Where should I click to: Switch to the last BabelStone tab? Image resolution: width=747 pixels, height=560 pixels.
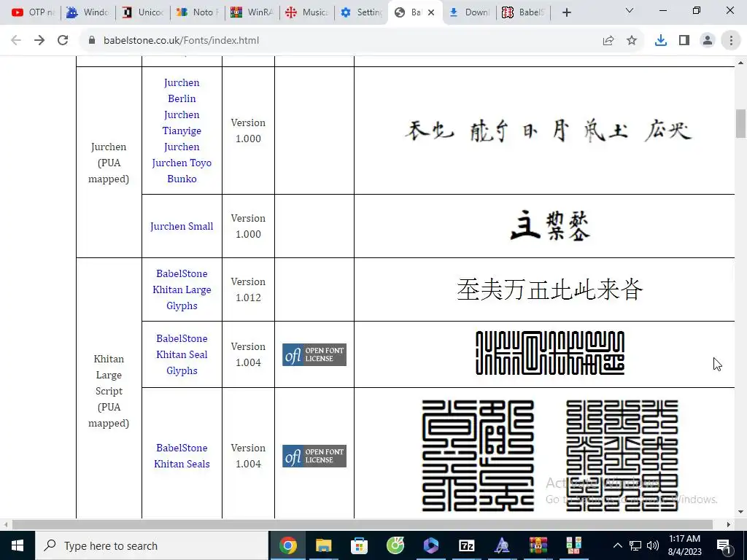coord(524,12)
